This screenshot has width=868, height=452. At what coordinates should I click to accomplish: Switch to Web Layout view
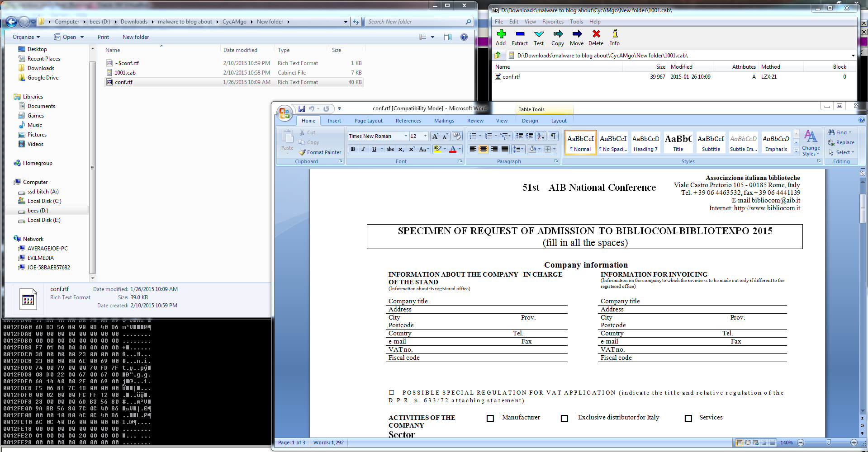756,443
